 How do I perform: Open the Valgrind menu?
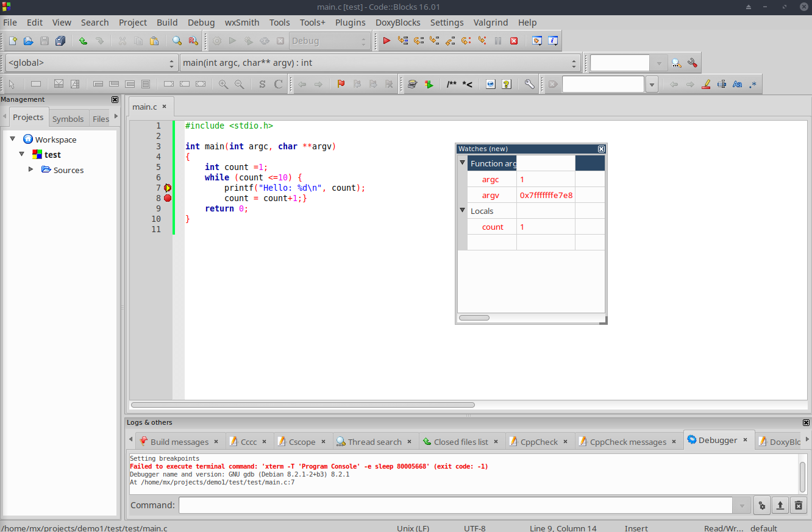pos(491,23)
